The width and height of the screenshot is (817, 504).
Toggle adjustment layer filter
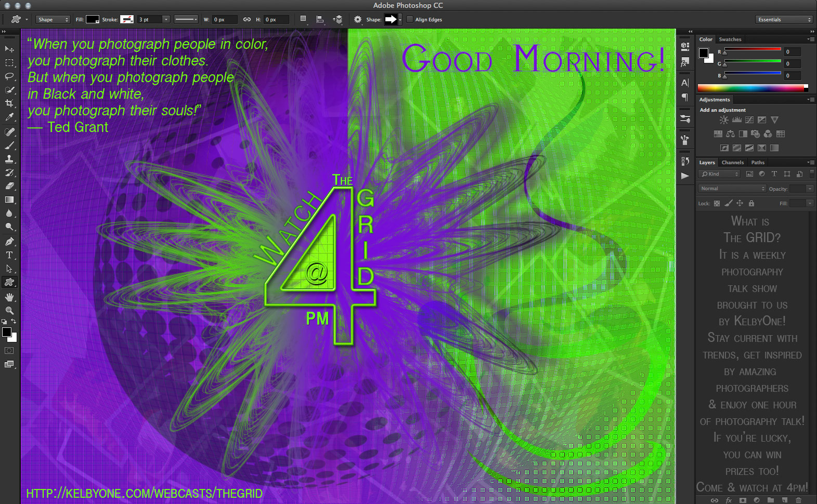[x=762, y=174]
